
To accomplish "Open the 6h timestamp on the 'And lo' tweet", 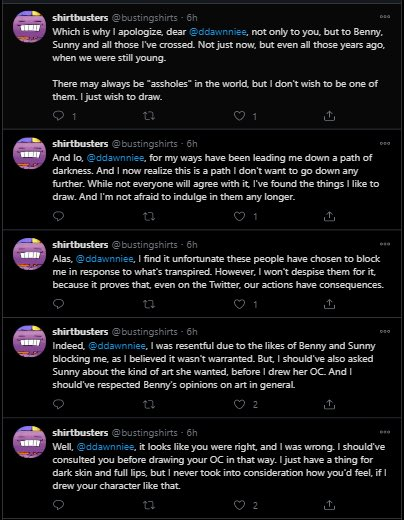I will [192, 144].
